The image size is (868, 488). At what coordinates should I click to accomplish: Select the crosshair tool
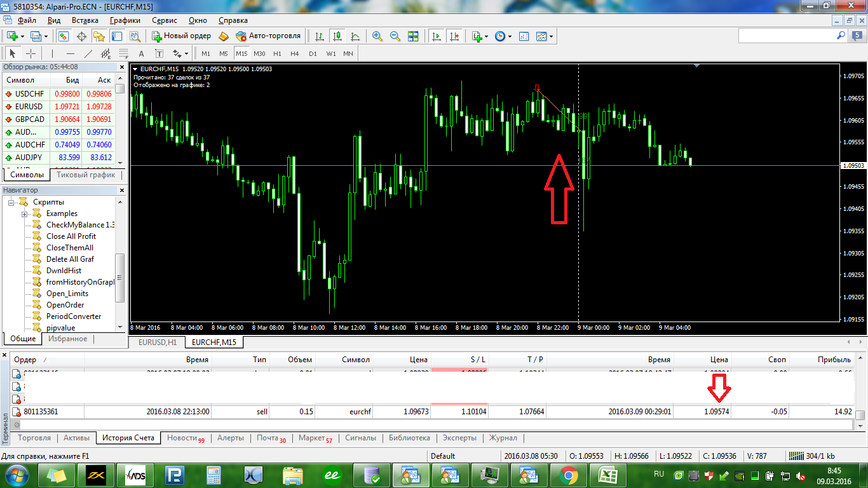pos(31,53)
